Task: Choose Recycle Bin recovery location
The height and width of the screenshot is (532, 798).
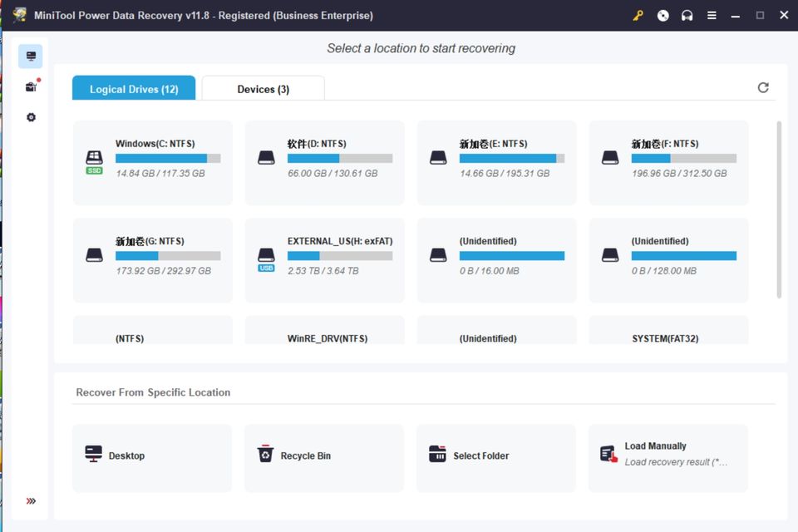Action: click(324, 456)
